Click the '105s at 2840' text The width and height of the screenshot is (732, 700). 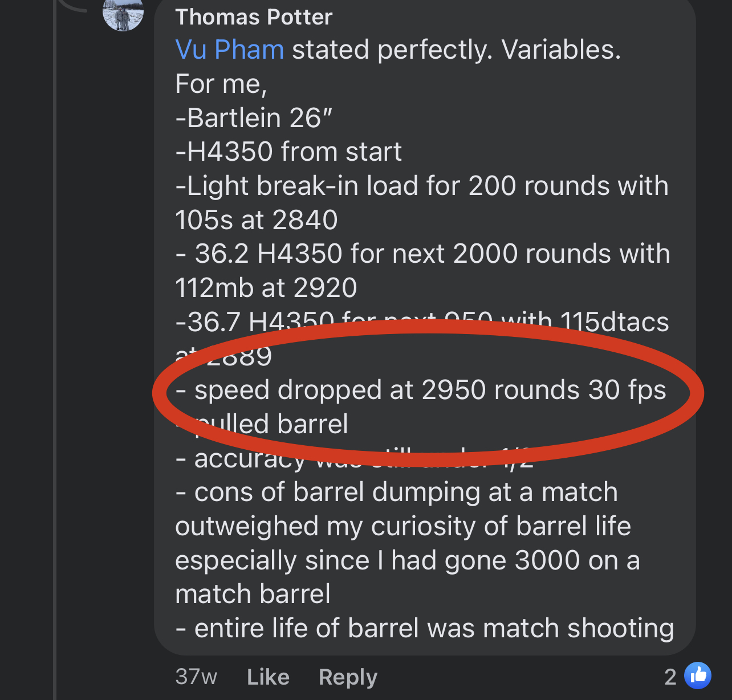257,220
